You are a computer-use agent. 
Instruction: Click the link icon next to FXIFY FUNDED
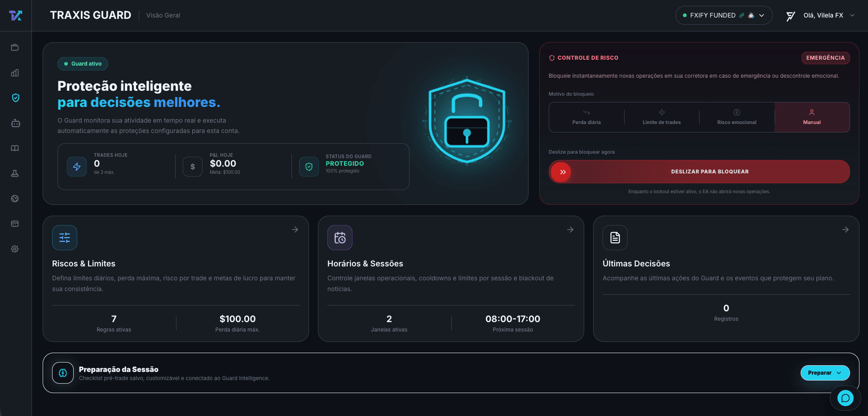tap(742, 15)
